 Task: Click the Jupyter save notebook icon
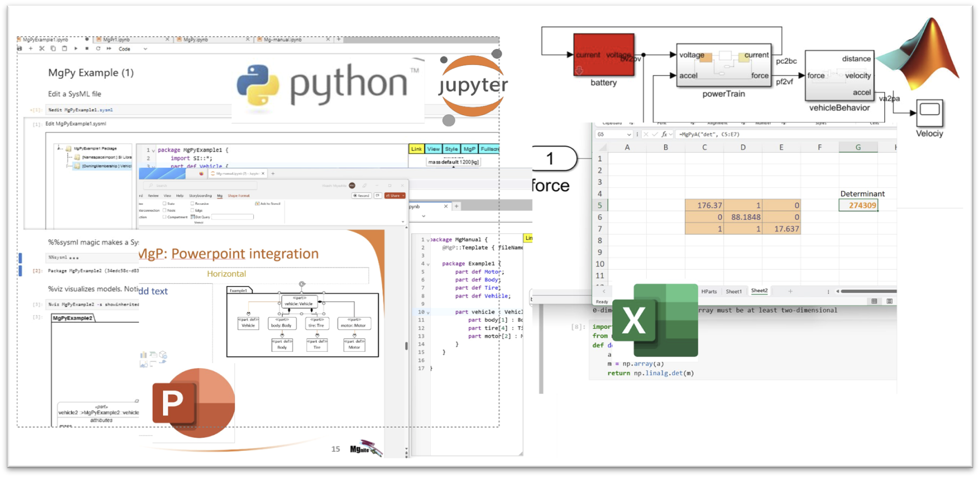tap(20, 49)
